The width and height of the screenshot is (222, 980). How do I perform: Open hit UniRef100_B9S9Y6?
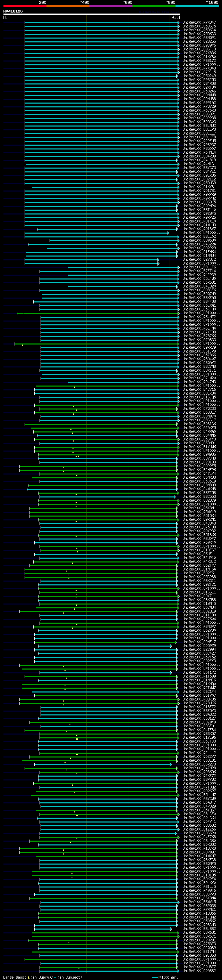(x=199, y=45)
